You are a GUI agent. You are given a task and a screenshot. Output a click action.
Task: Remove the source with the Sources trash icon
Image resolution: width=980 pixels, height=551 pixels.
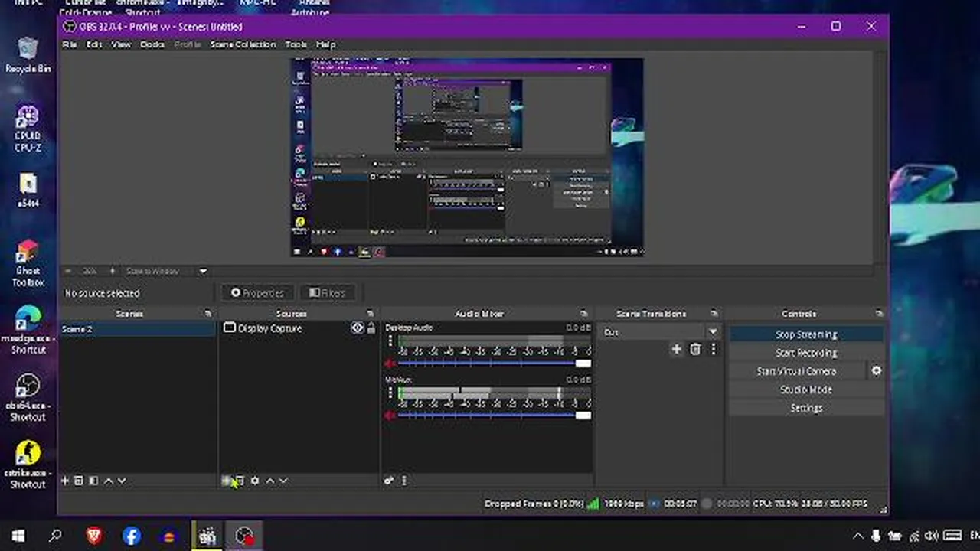click(x=240, y=481)
